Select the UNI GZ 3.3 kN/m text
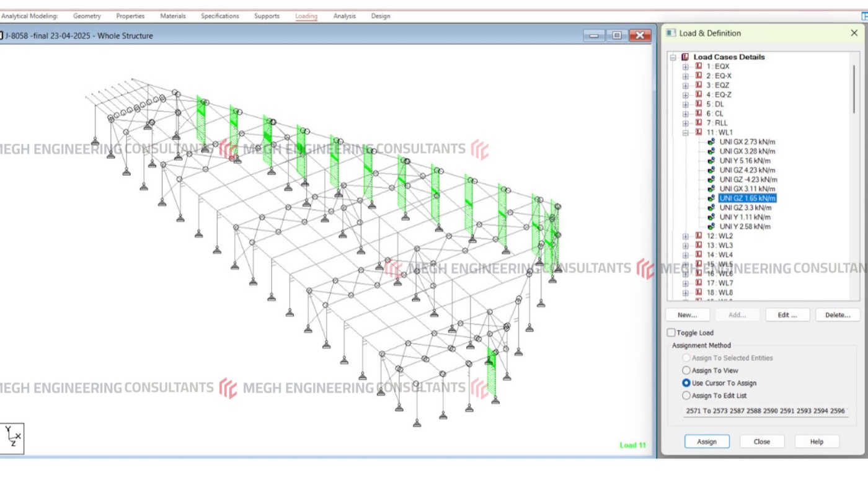The image size is (868, 488). 745,208
